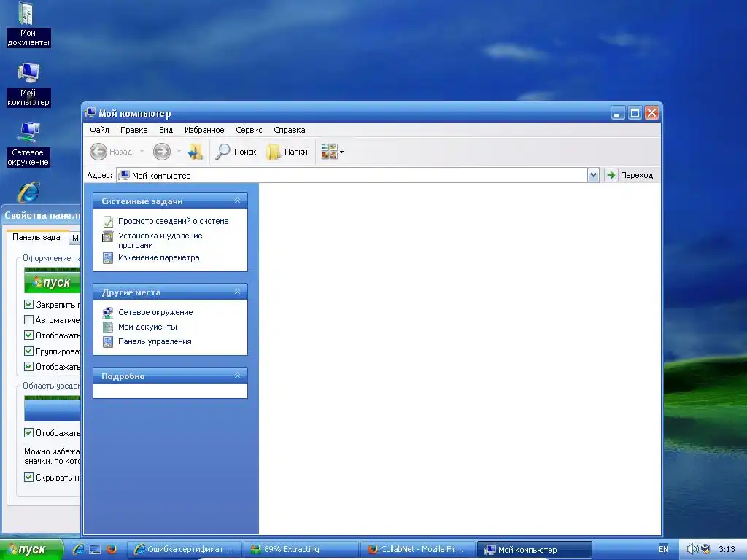Select Сетевое окружение desktop icon

pos(28,144)
